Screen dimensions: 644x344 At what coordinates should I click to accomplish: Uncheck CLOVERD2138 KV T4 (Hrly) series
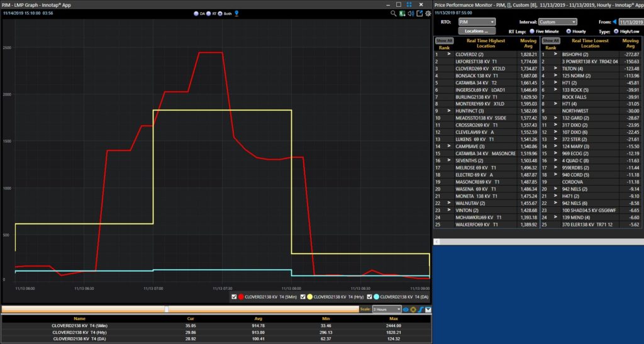[303, 297]
